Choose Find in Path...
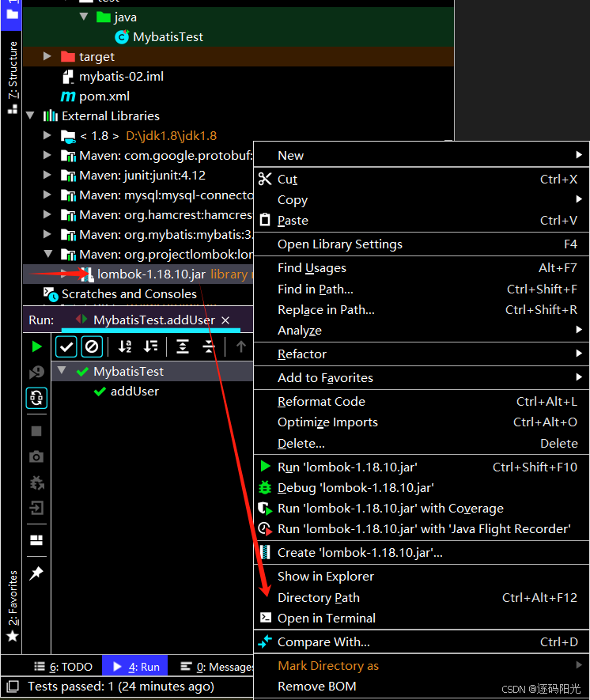The width and height of the screenshot is (590, 700). 422,289
